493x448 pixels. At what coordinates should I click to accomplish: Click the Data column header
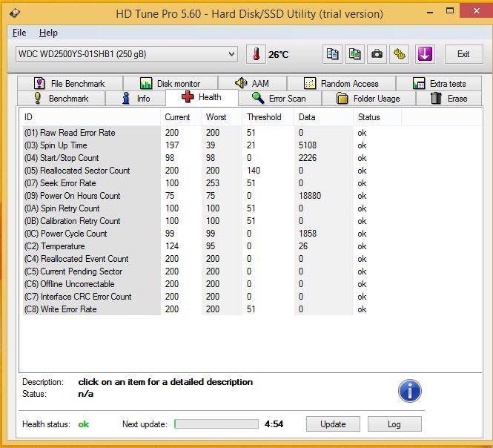323,117
